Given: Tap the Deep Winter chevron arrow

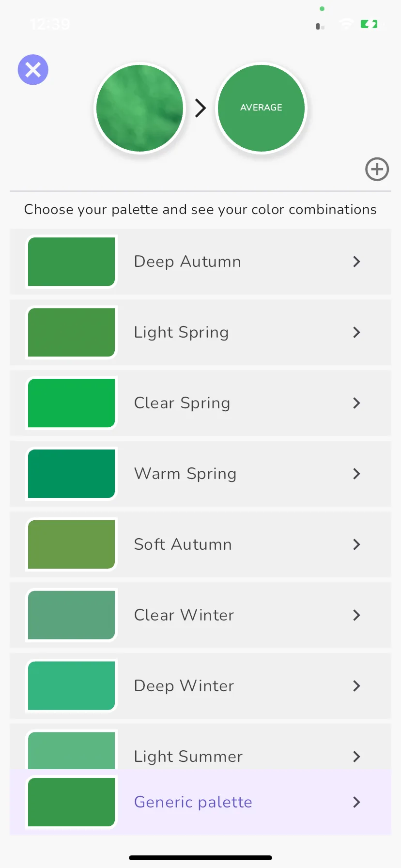Looking at the screenshot, I should click(x=357, y=686).
